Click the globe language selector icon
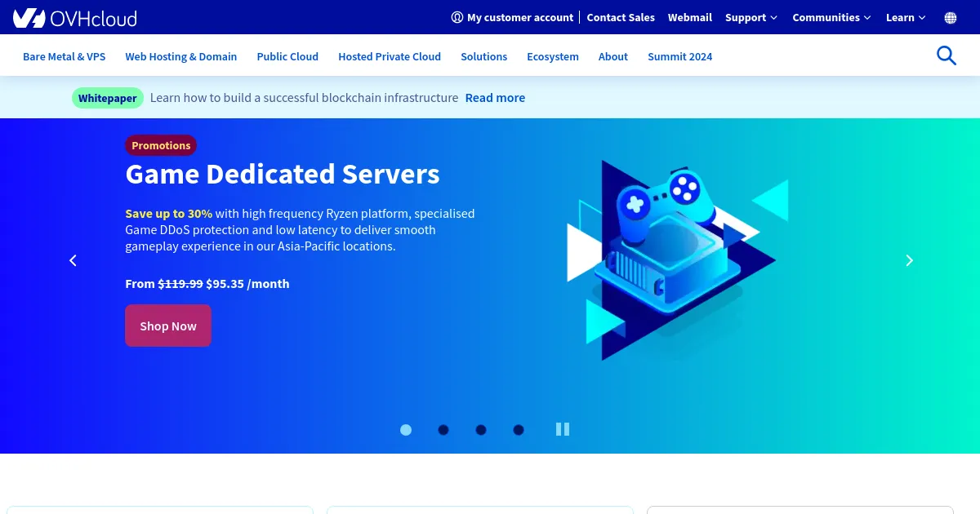Image resolution: width=980 pixels, height=514 pixels. 950,17
